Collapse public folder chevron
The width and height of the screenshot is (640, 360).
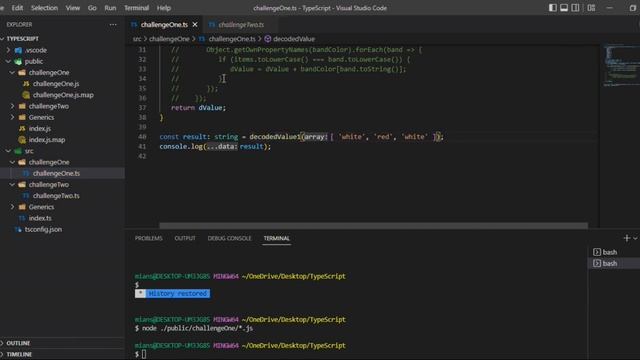tap(8, 61)
